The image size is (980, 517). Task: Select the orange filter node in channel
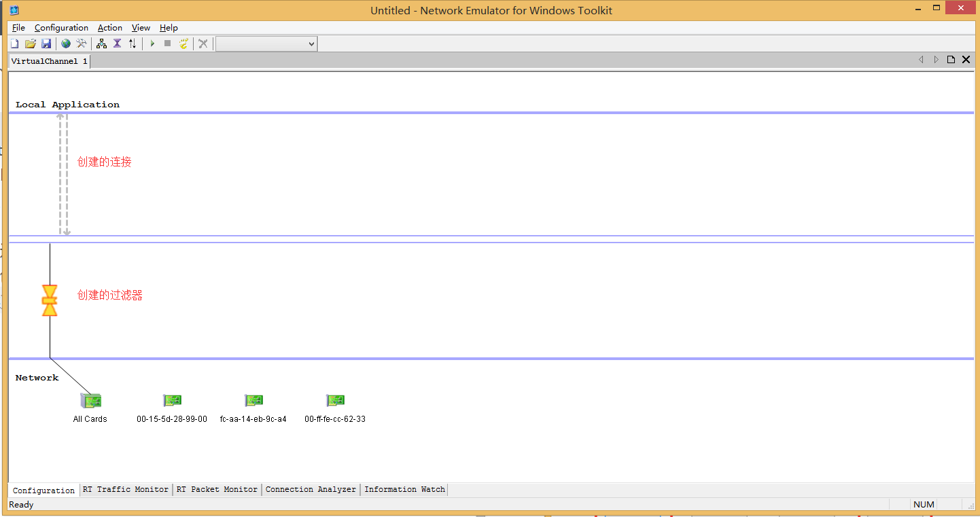50,300
